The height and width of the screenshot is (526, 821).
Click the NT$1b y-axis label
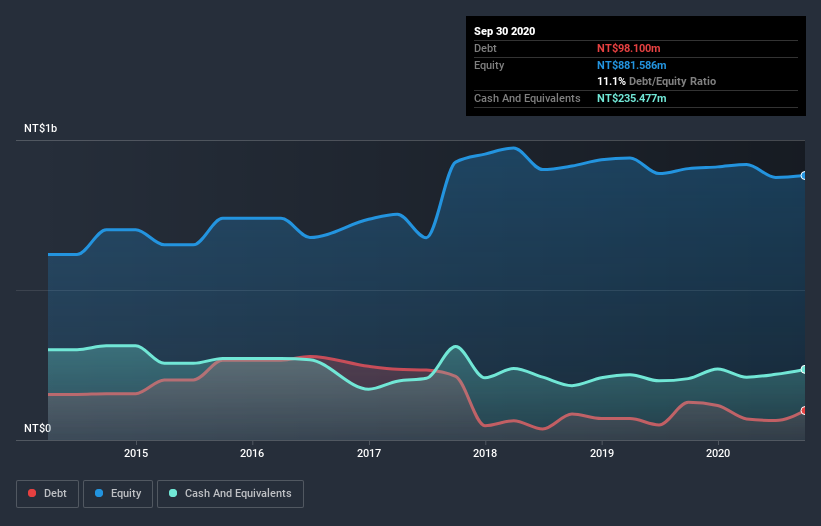[x=40, y=128]
